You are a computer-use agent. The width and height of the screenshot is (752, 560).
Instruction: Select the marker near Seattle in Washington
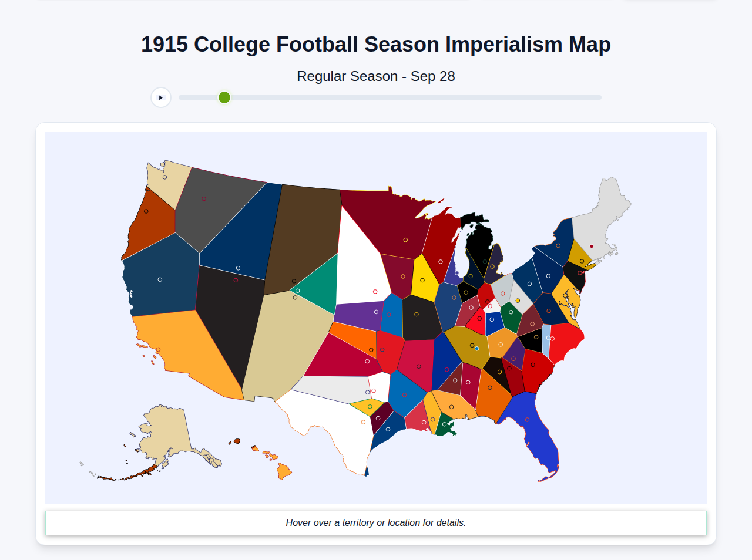[x=164, y=177]
